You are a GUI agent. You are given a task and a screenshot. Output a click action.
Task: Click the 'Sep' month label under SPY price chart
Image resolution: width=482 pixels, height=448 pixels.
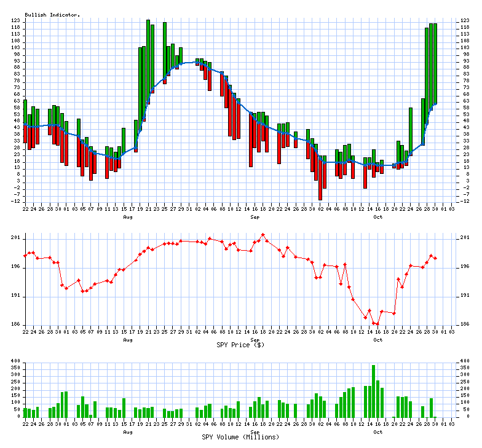point(255,339)
